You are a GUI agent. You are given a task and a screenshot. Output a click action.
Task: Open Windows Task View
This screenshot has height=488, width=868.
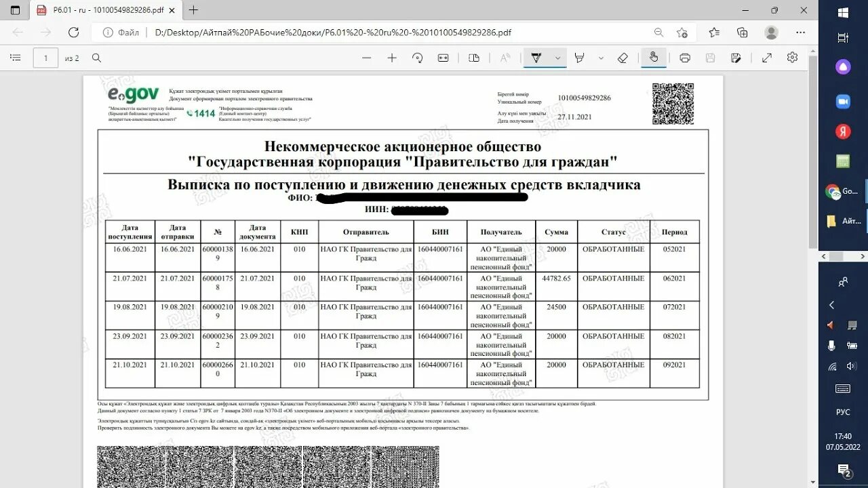coord(843,38)
